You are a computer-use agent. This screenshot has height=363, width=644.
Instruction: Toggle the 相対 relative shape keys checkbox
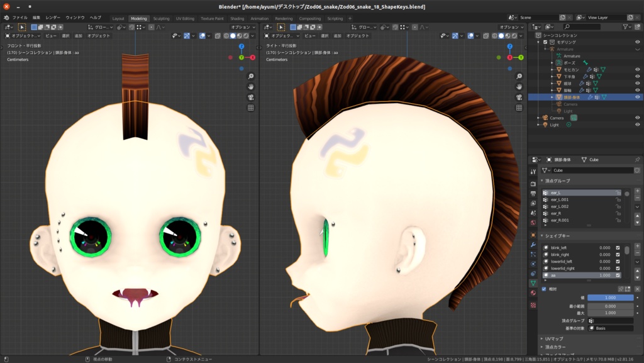[545, 289]
